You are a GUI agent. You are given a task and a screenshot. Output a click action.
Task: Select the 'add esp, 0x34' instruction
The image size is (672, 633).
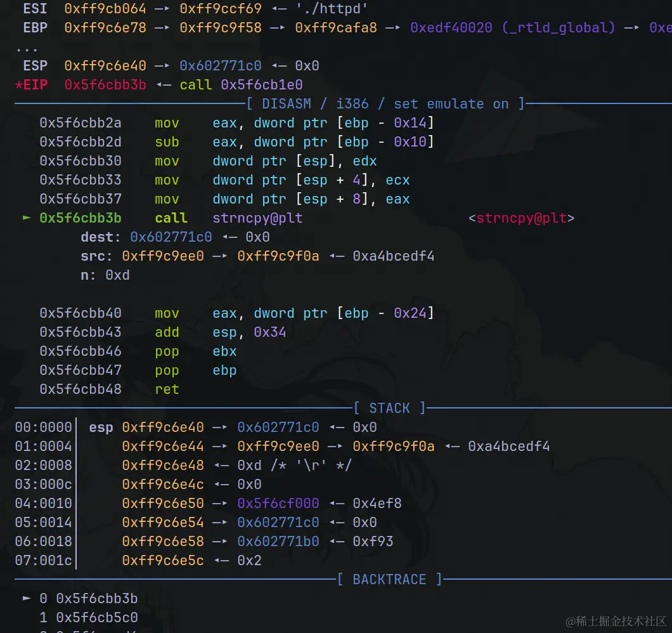tap(220, 332)
